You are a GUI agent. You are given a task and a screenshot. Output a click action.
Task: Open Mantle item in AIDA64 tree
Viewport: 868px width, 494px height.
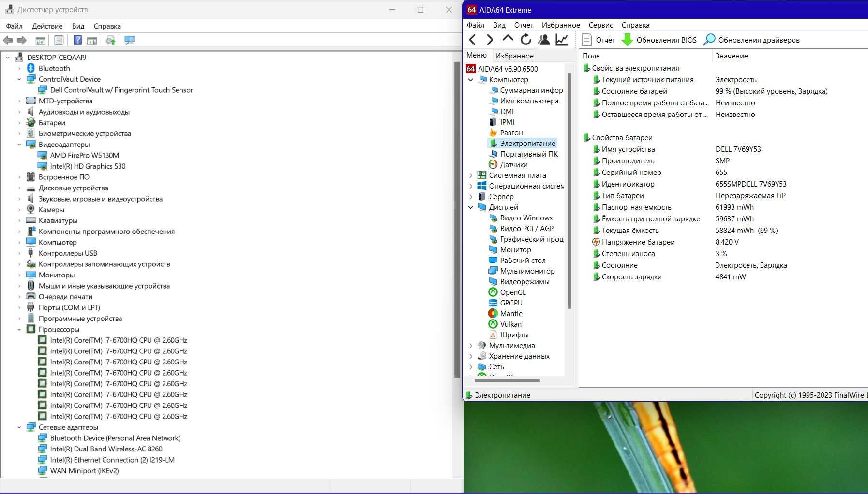point(511,313)
